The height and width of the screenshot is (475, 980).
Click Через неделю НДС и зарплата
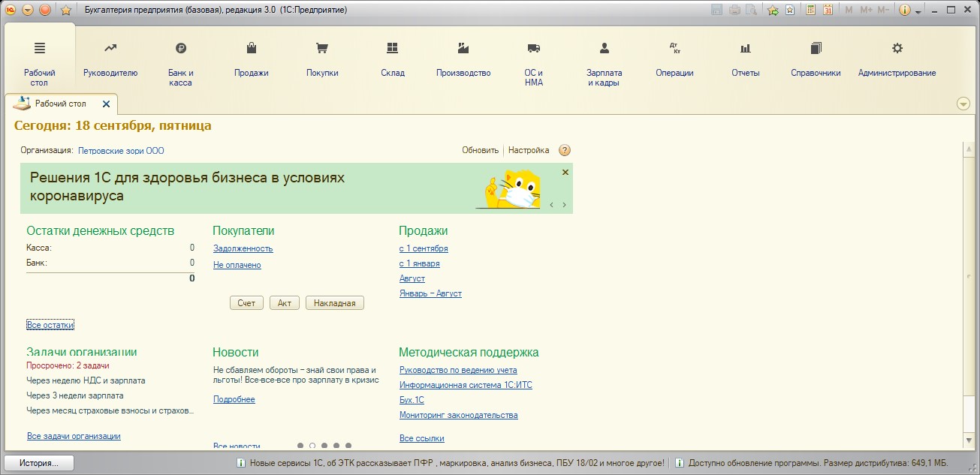(86, 380)
